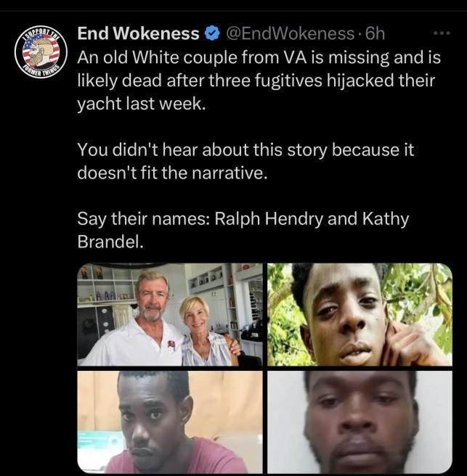Click the blue verified checkmark badge

point(213,33)
